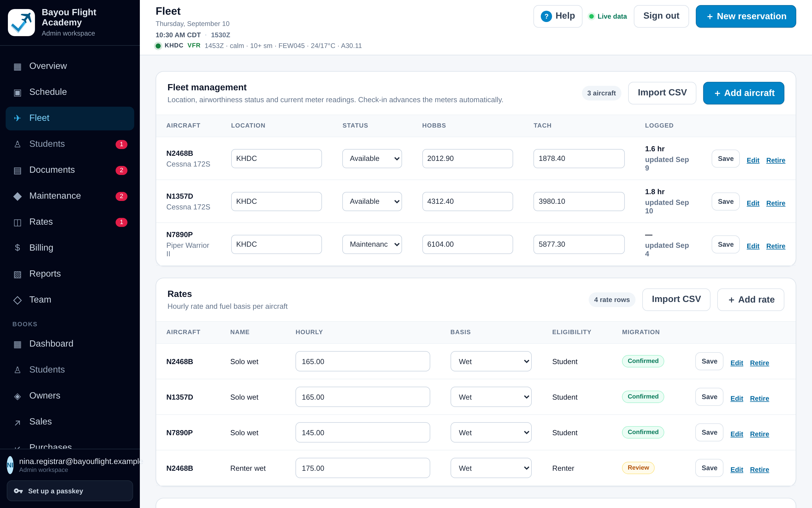Screen dimensions: 812x508
Task: Click the Team diamond outline icon
Action: [17, 300]
